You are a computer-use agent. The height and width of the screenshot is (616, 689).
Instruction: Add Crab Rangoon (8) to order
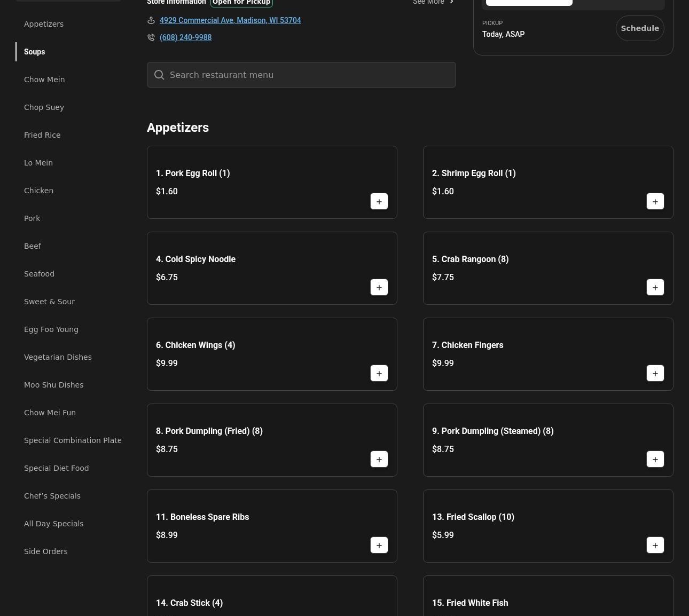pyautogui.click(x=655, y=287)
